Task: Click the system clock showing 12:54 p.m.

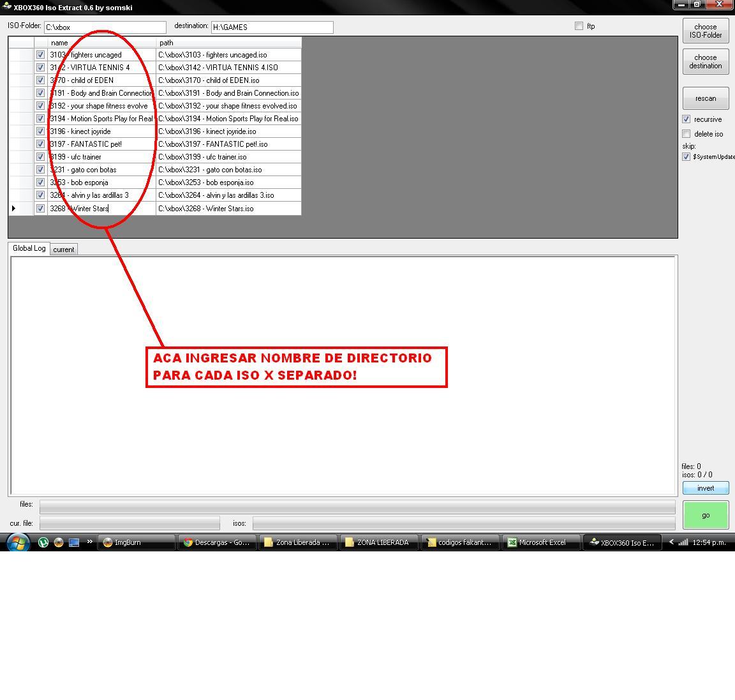Action: coord(709,542)
